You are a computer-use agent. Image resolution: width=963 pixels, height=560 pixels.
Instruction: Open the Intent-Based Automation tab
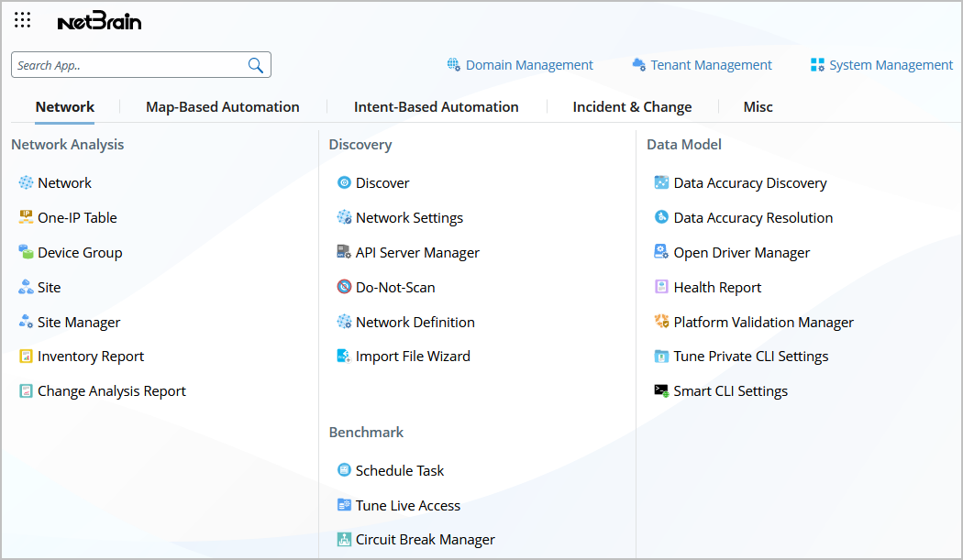(x=437, y=107)
